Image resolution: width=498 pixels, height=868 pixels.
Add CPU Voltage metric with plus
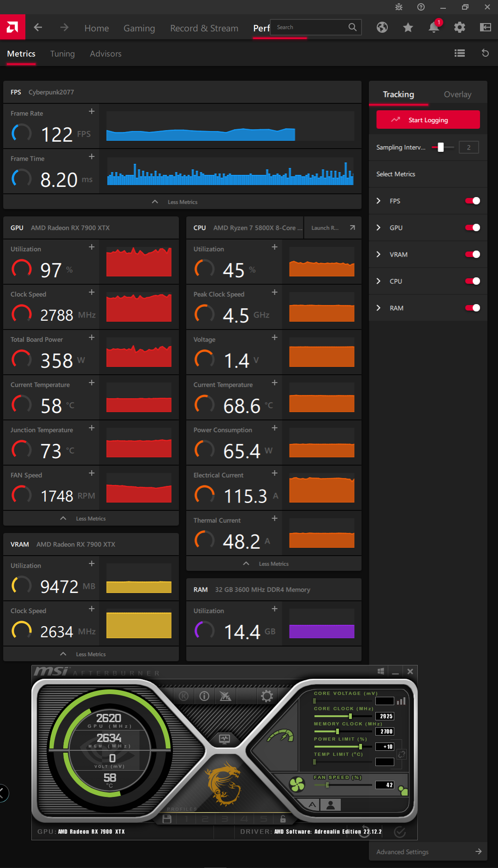274,337
